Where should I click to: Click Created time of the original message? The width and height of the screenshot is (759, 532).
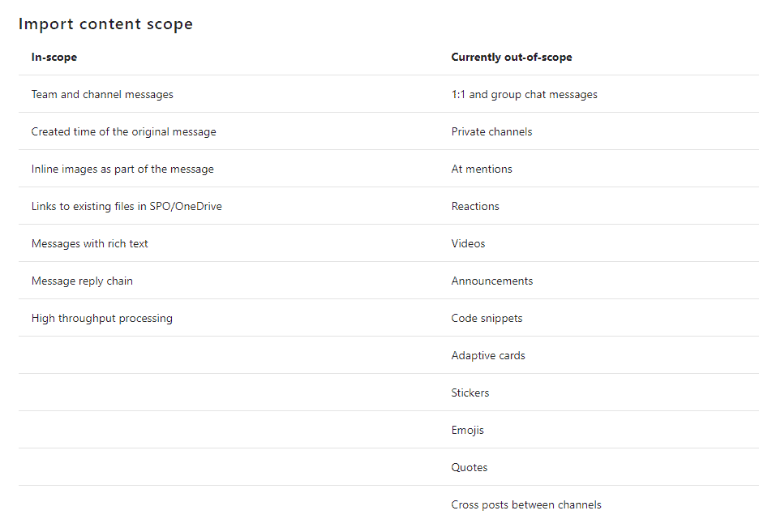tap(123, 131)
